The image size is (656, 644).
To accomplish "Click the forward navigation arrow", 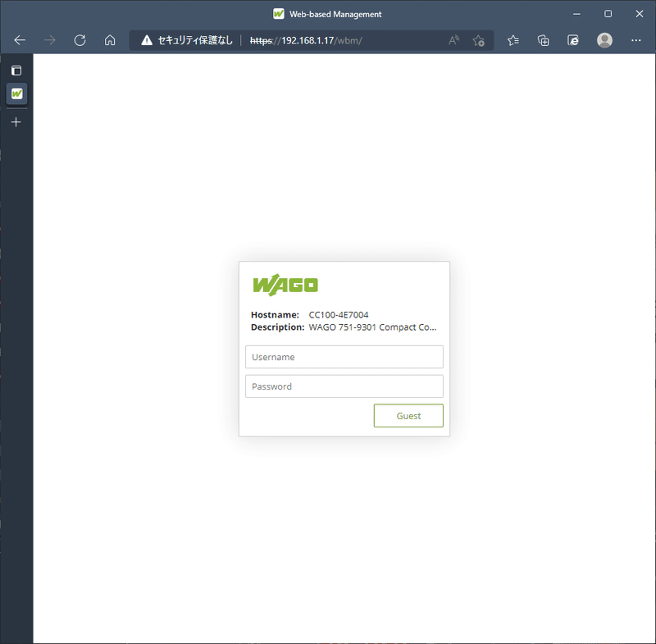I will click(x=50, y=40).
